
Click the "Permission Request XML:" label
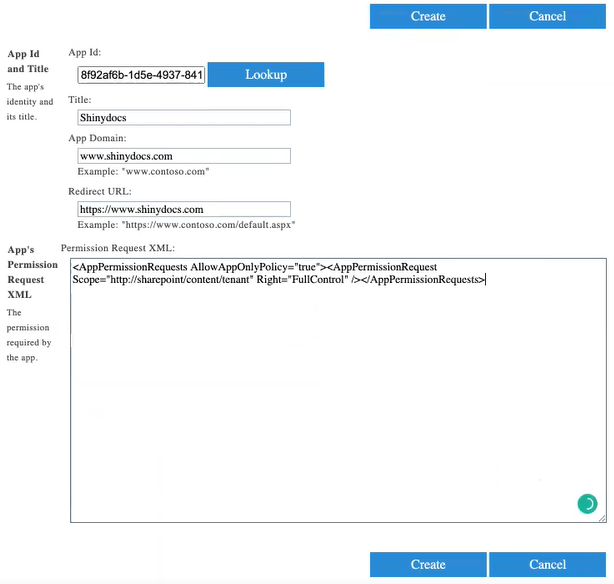tap(118, 246)
